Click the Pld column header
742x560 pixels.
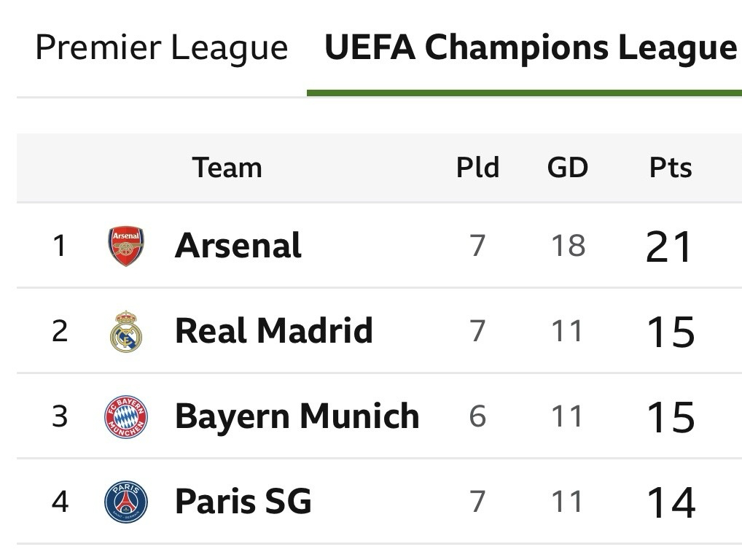477,168
